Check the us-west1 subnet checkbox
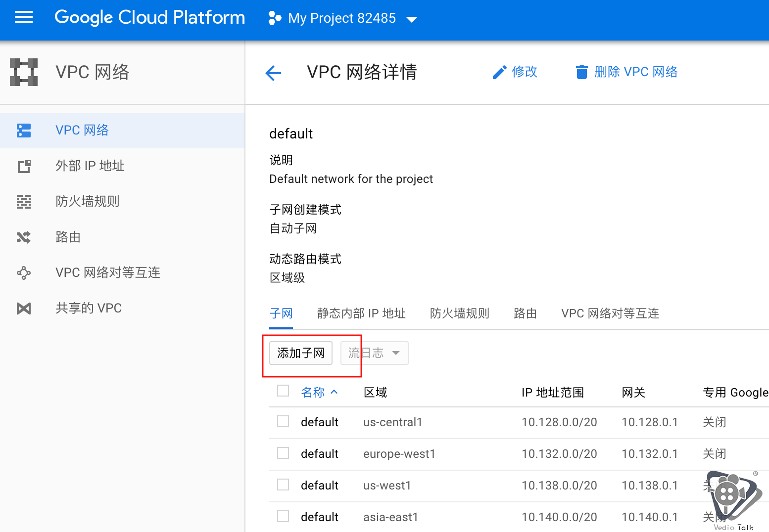The height and width of the screenshot is (532, 769). pyautogui.click(x=283, y=485)
